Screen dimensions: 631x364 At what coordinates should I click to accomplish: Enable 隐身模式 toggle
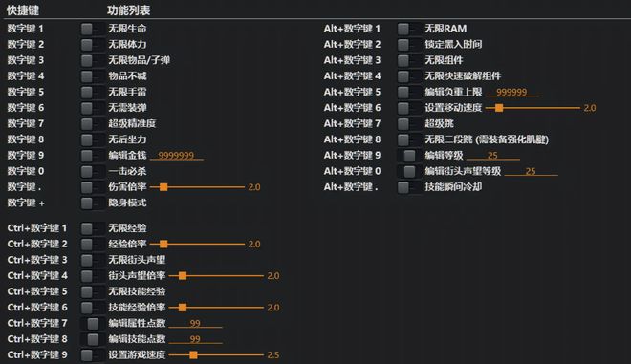coord(92,203)
